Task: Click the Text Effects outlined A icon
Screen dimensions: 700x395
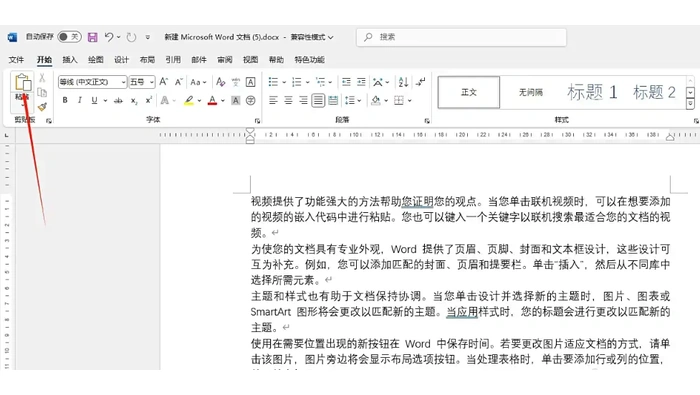Action: tap(165, 100)
